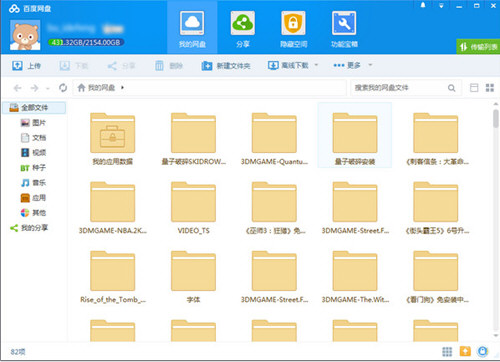Click the 离线下载 offline download button
This screenshot has height=362, width=500.
(289, 65)
